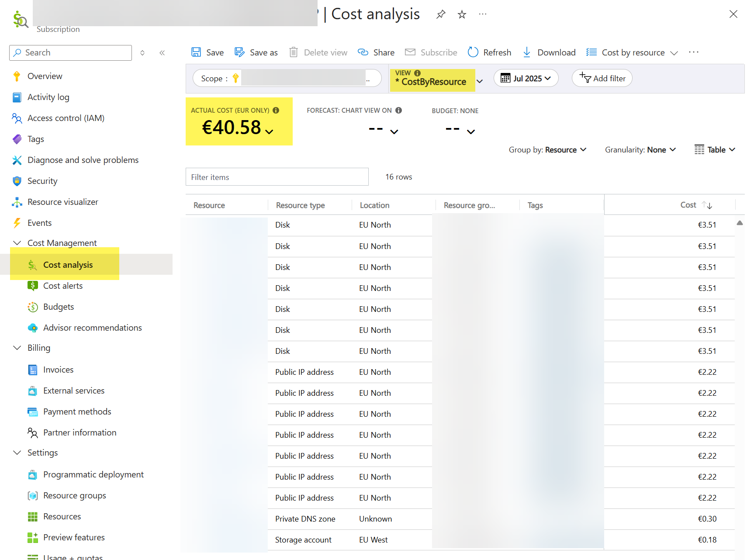
Task: Mark Cost analysis as favorite star
Action: tap(462, 14)
